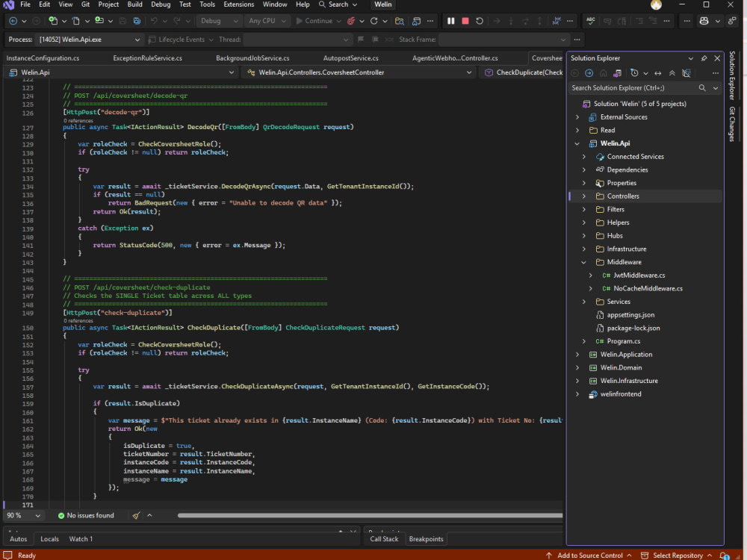Switch to AutopostService.cs tab
The width and height of the screenshot is (747, 560).
tap(350, 58)
